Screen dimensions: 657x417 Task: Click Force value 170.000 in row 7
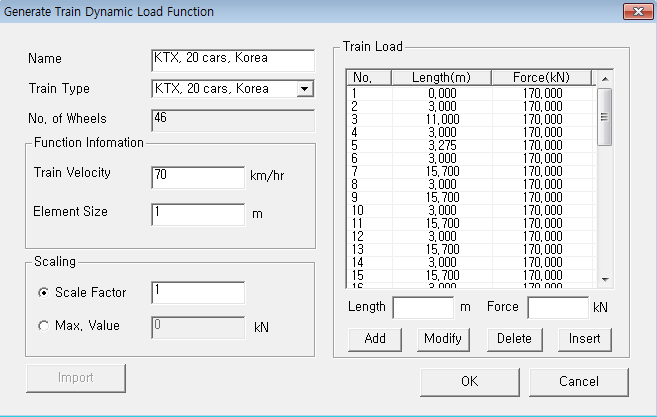click(x=543, y=171)
